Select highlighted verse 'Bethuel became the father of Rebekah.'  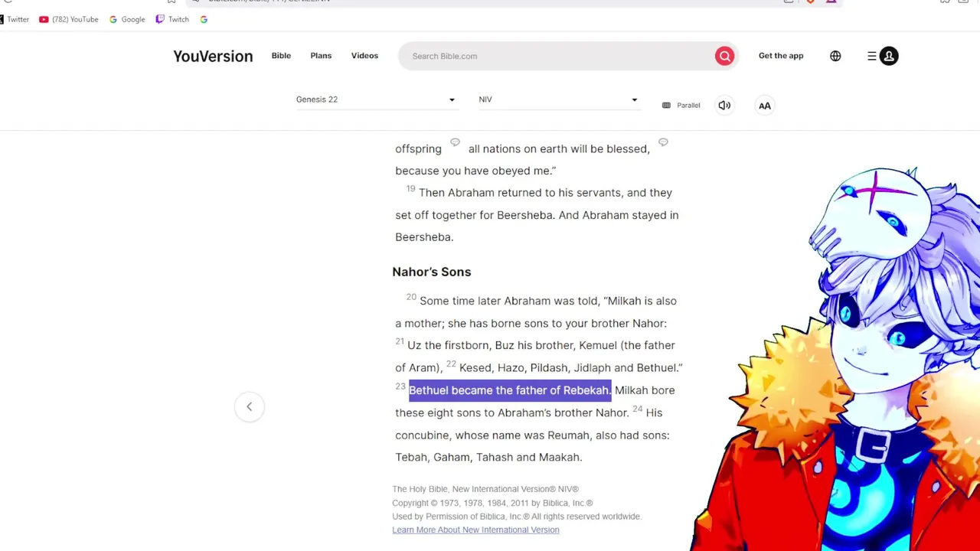click(510, 390)
